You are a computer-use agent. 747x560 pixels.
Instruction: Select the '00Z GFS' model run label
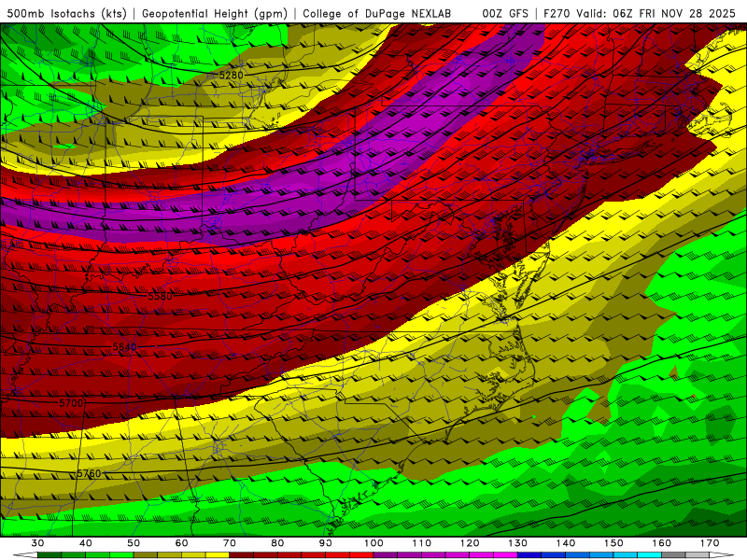coord(505,13)
